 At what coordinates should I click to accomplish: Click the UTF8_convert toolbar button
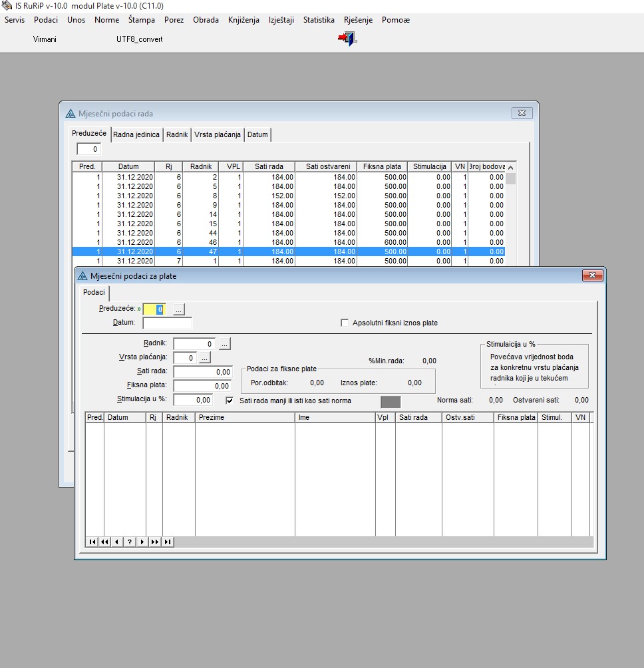point(139,39)
